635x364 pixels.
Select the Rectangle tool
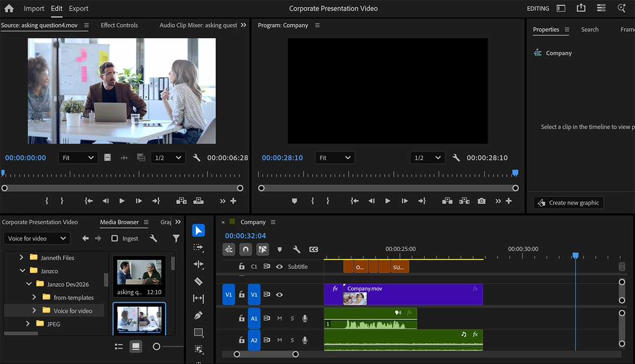pyautogui.click(x=198, y=332)
